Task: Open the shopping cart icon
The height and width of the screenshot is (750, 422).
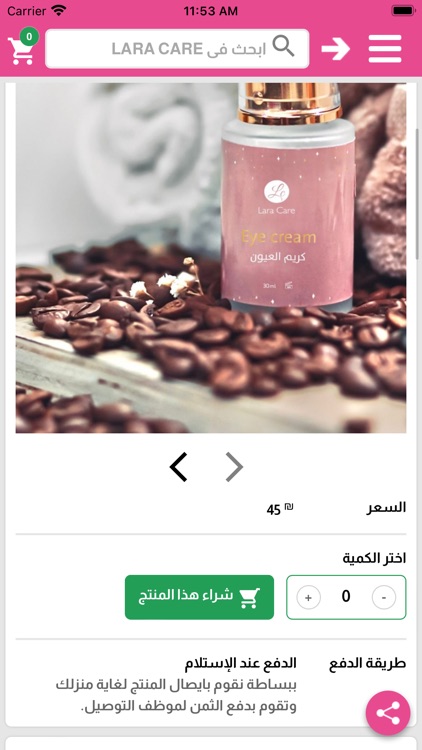Action: [x=21, y=51]
